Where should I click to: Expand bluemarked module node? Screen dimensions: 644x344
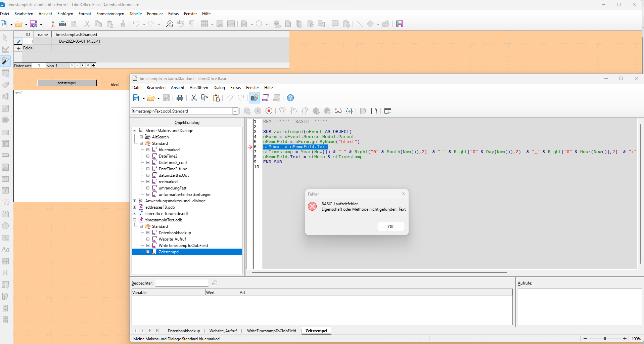(148, 150)
